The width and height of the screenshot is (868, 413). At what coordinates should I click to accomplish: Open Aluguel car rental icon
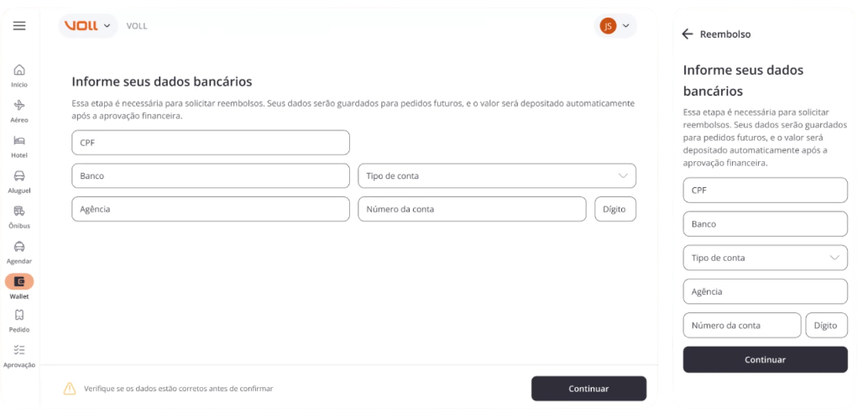19,176
